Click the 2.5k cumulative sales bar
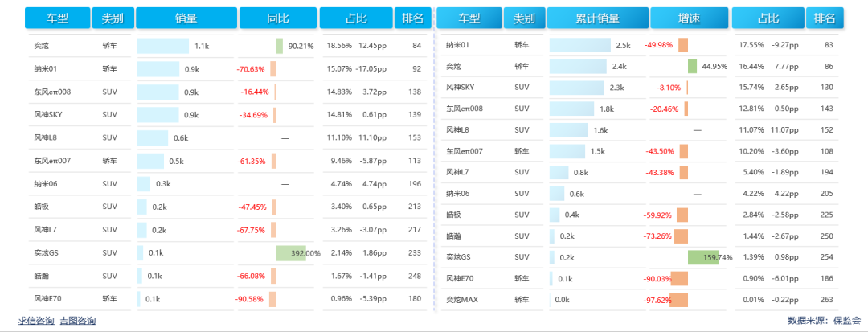Screen dimensions: 868x332 [x=581, y=46]
